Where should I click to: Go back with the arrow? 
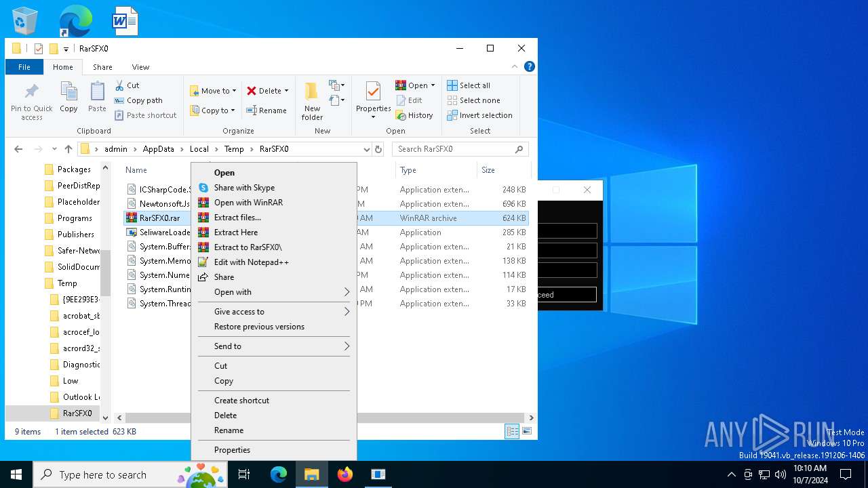click(x=18, y=149)
